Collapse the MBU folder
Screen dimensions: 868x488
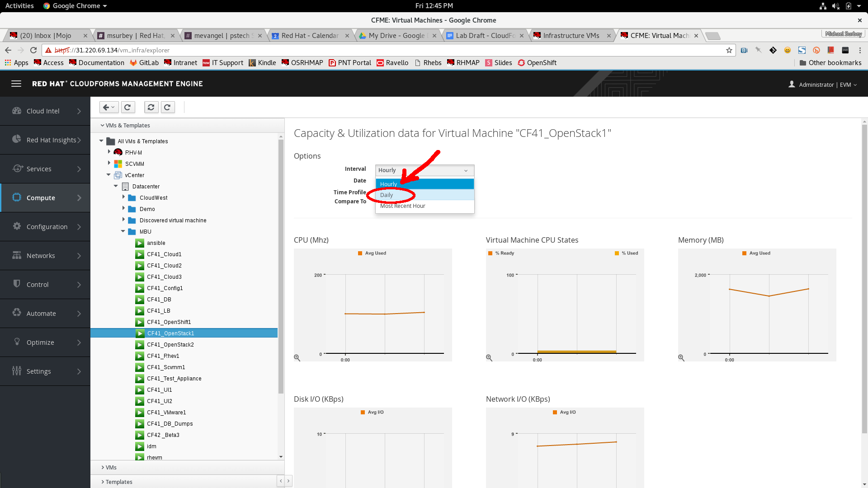123,231
